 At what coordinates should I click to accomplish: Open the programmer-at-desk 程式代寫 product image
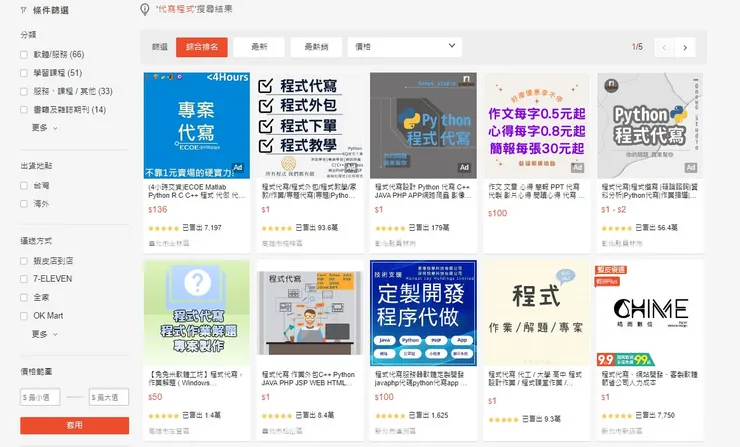click(x=310, y=313)
